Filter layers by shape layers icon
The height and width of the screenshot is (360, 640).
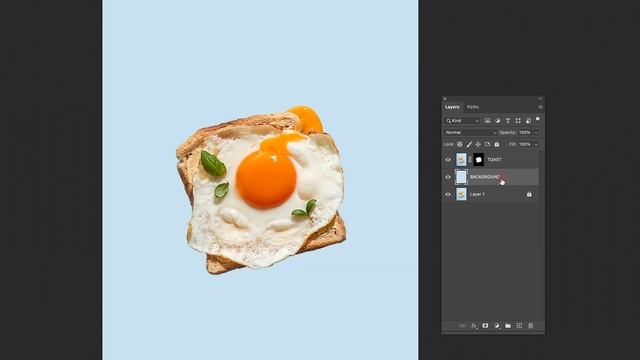[x=518, y=121]
